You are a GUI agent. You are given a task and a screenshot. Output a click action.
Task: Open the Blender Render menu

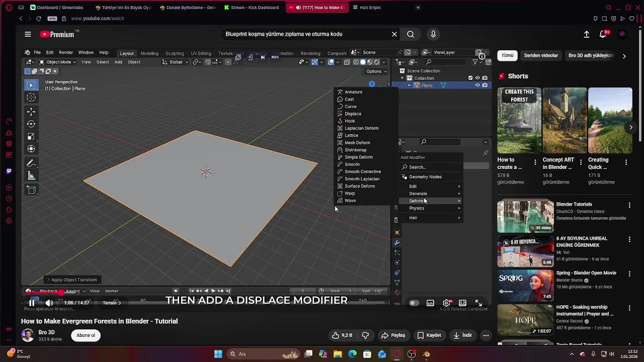(x=66, y=52)
